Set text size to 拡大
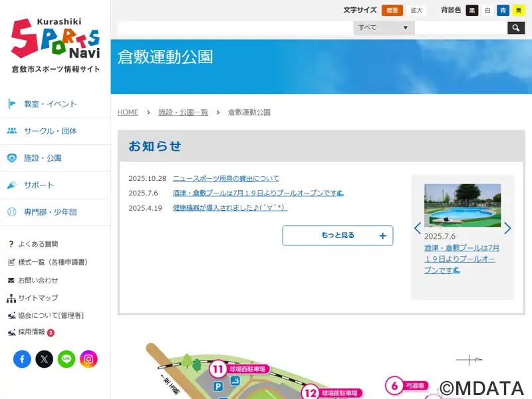532x399 pixels. [416, 11]
